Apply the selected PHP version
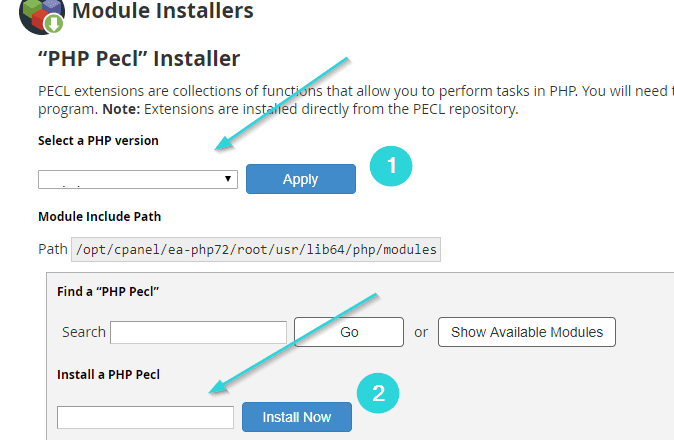Screen dimensions: 674x440 click(300, 179)
